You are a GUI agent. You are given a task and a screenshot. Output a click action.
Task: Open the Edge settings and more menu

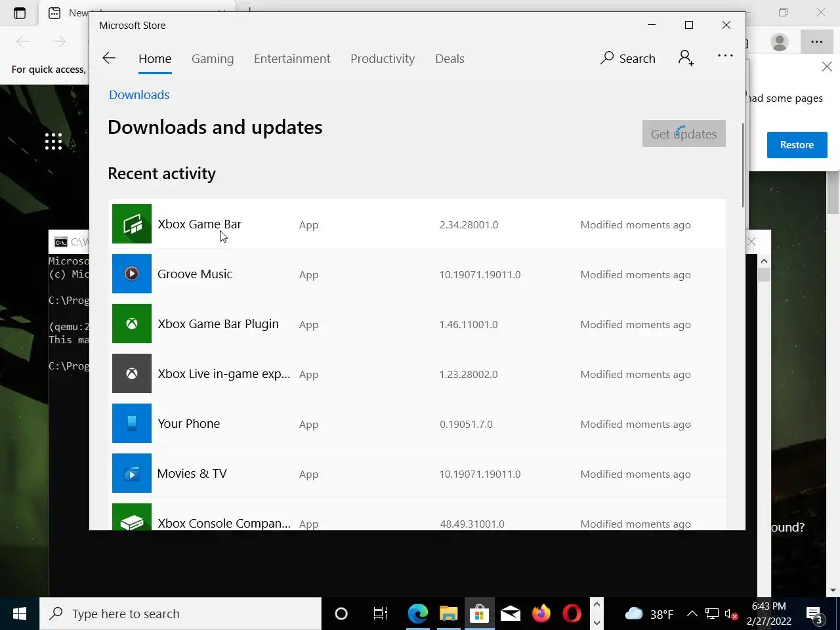click(816, 42)
